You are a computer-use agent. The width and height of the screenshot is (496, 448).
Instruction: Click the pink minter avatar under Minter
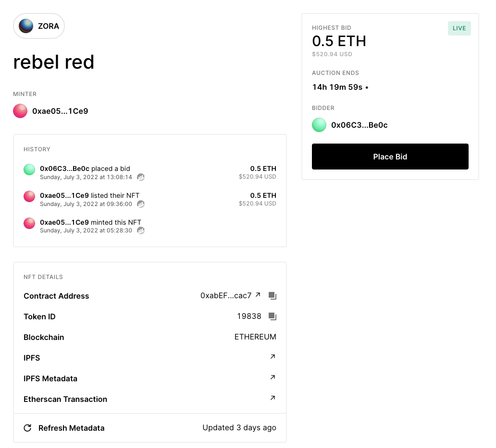[20, 111]
